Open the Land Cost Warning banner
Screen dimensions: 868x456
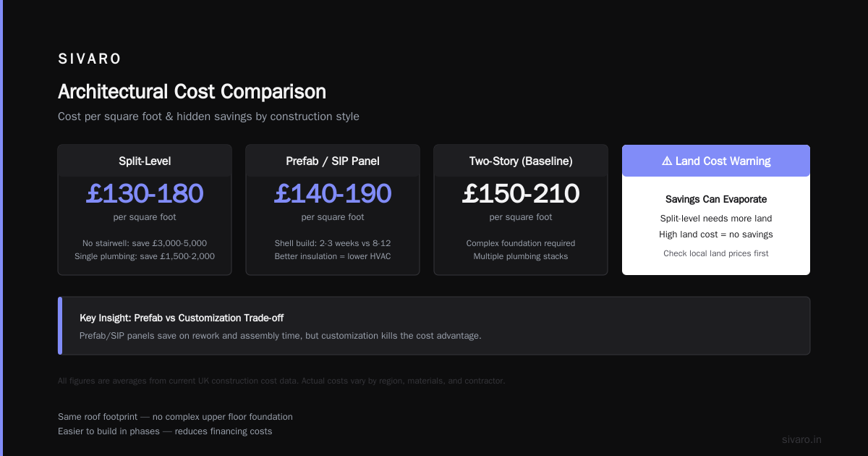(x=716, y=161)
